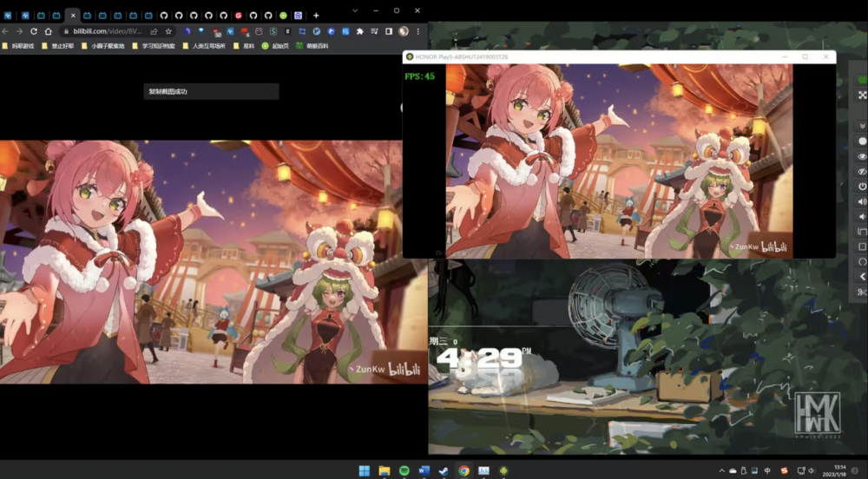Turn screen on via eye icon
The width and height of the screenshot is (868, 479).
tap(862, 156)
